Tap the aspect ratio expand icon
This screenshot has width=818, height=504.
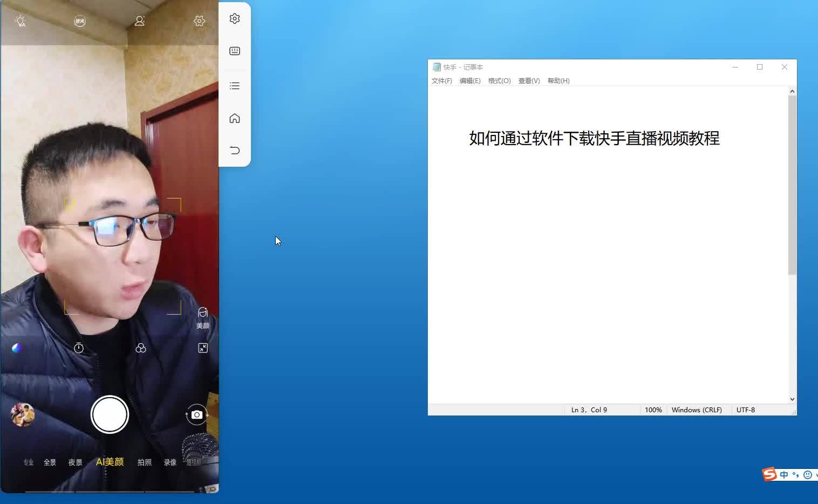coord(203,348)
